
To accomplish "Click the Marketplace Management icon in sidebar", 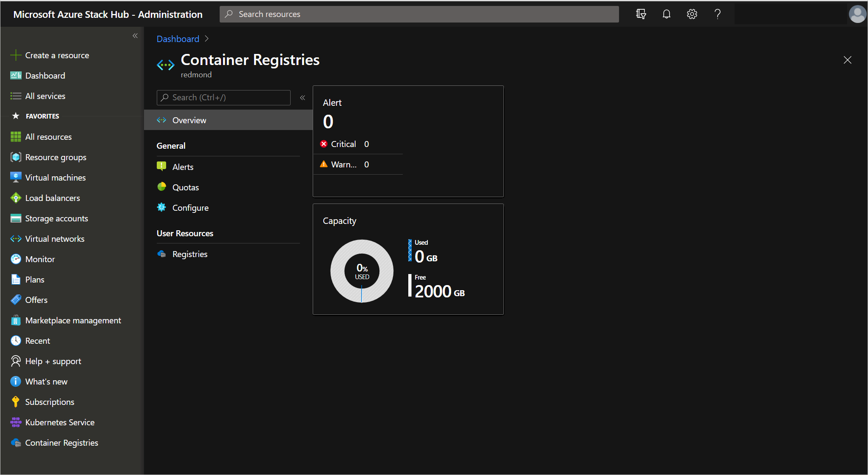I will 15,320.
